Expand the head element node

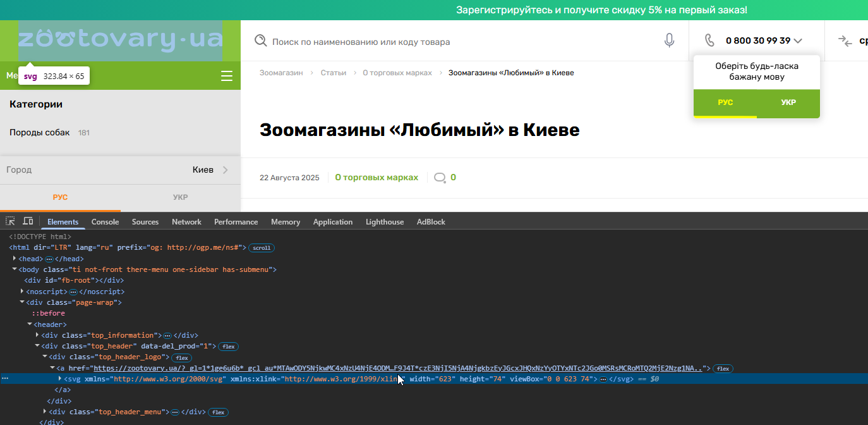[15, 259]
